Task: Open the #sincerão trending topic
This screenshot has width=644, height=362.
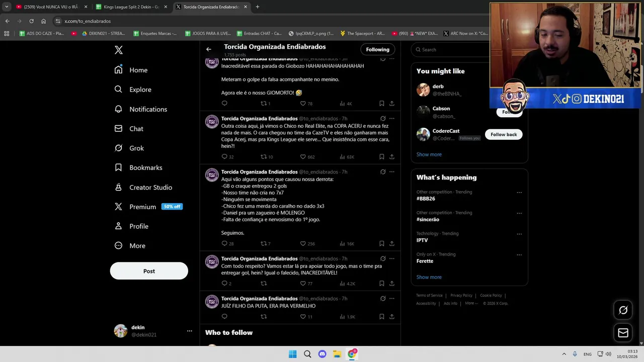Action: tap(428, 219)
